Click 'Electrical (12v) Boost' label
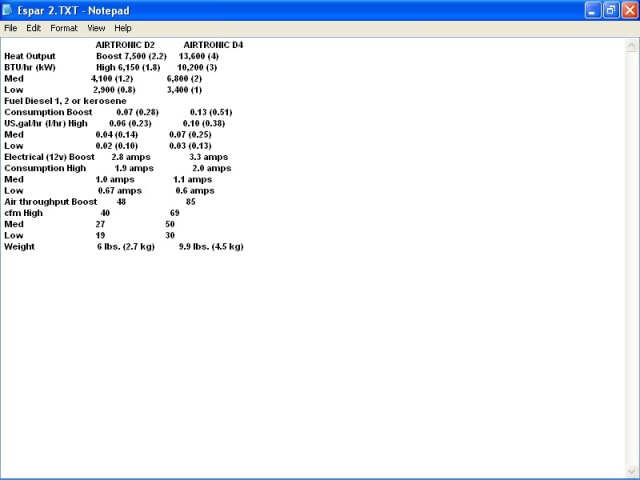This screenshot has width=640, height=480. point(49,157)
